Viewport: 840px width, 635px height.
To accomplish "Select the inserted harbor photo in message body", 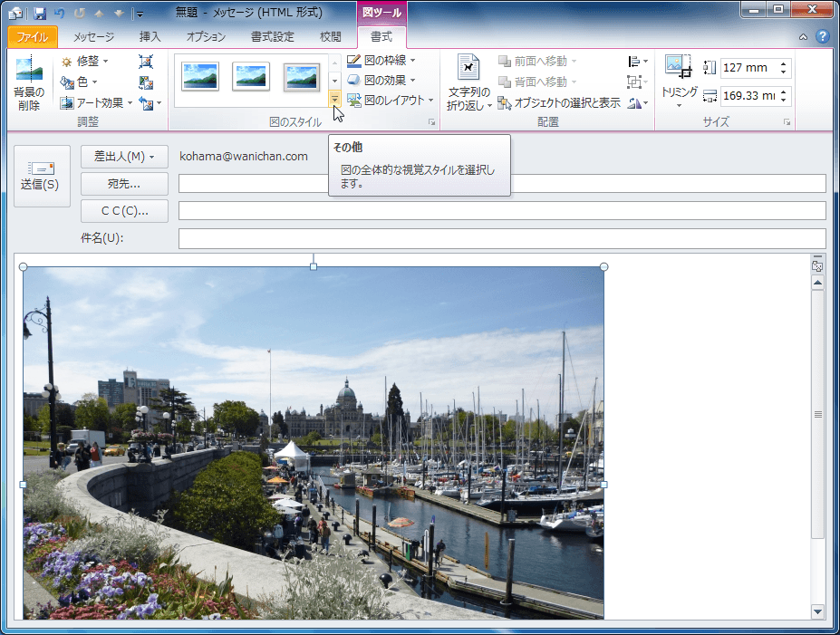I will 314,443.
